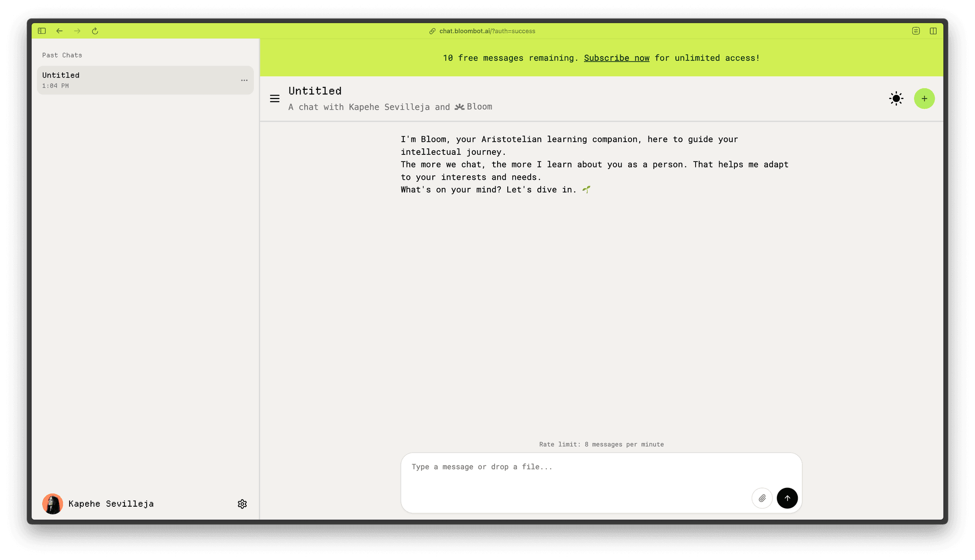The width and height of the screenshot is (975, 560).
Task: Attach a file with paperclip button
Action: 762,498
